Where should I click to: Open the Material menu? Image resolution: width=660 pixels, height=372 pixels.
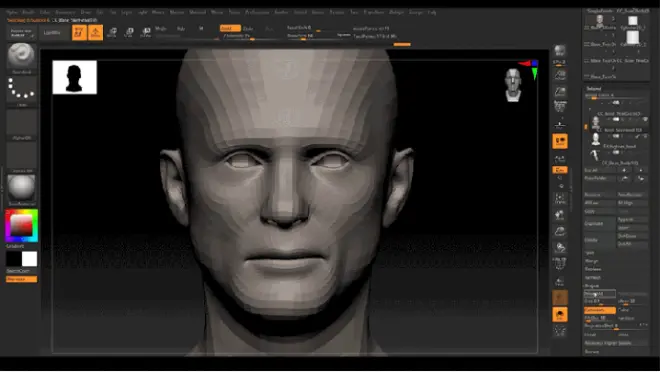(x=197, y=12)
